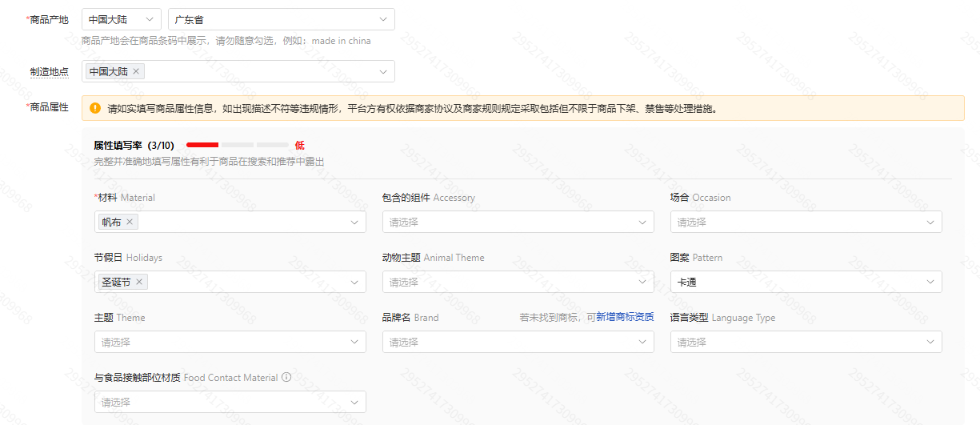Open the 动物主题 Animal Theme dropdown
The width and height of the screenshot is (980, 425).
click(x=518, y=282)
